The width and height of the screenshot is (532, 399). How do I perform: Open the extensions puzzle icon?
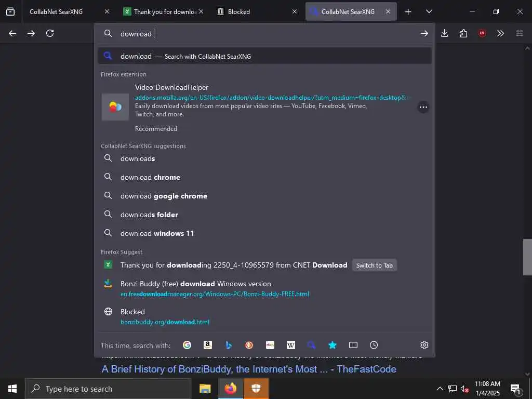(463, 33)
